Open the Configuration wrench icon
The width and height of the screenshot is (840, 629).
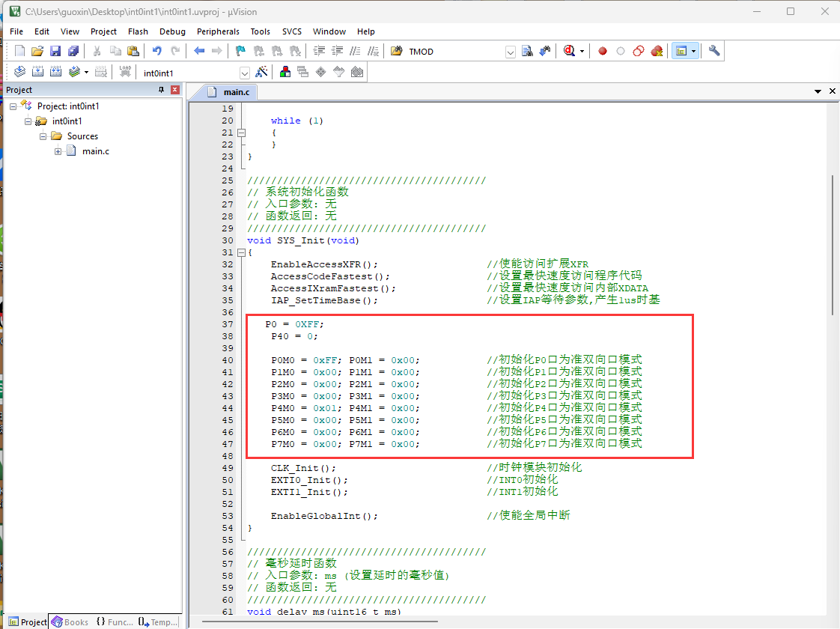714,51
